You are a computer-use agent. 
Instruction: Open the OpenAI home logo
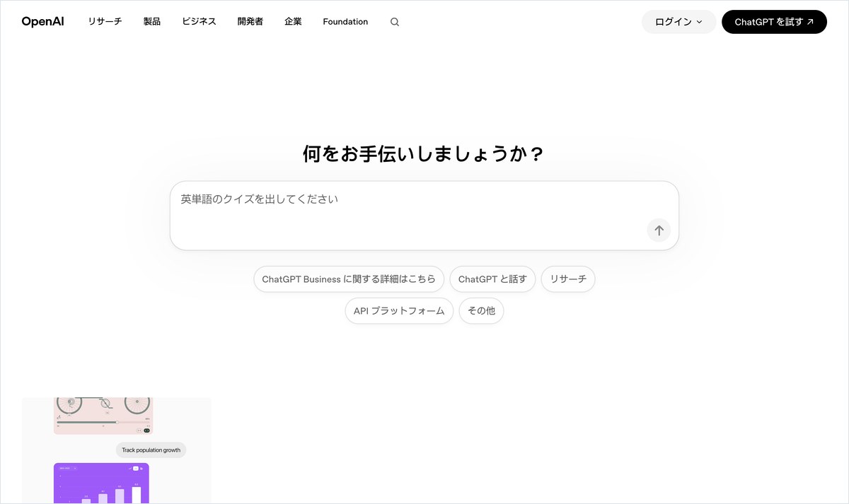tap(42, 22)
